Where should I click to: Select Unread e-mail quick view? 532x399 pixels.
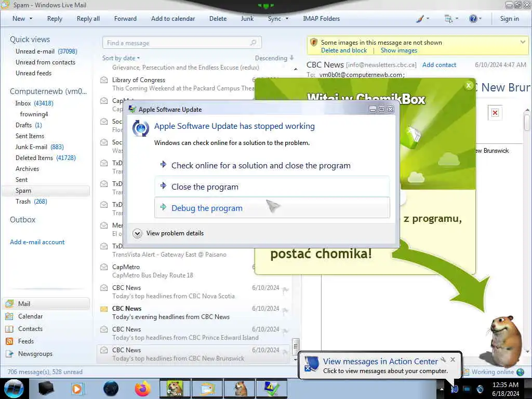(x=46, y=51)
